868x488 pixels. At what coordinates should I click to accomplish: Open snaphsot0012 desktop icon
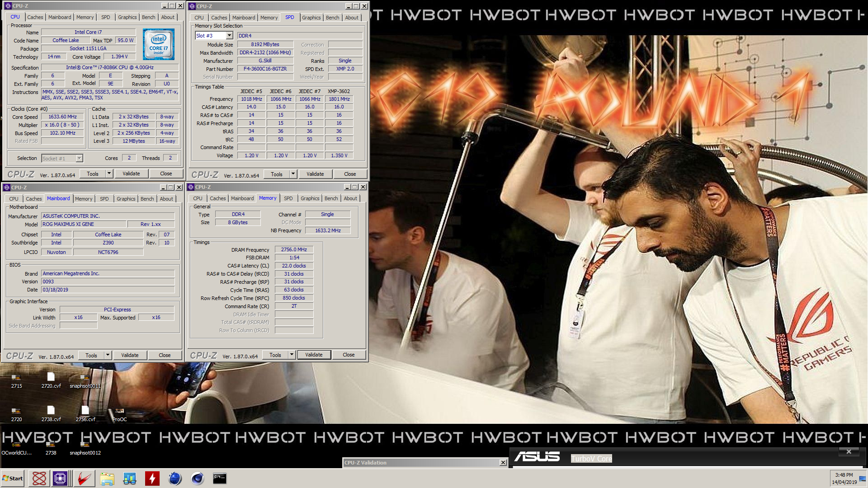click(x=85, y=448)
